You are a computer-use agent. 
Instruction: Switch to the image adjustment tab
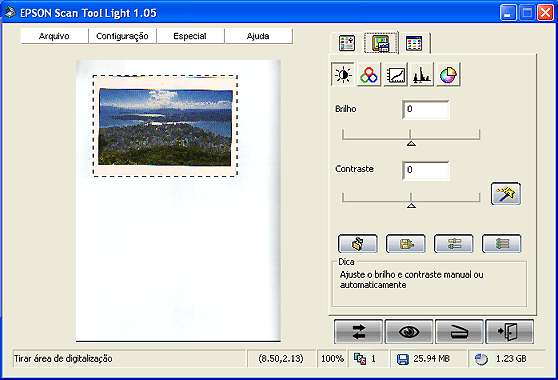(380, 43)
